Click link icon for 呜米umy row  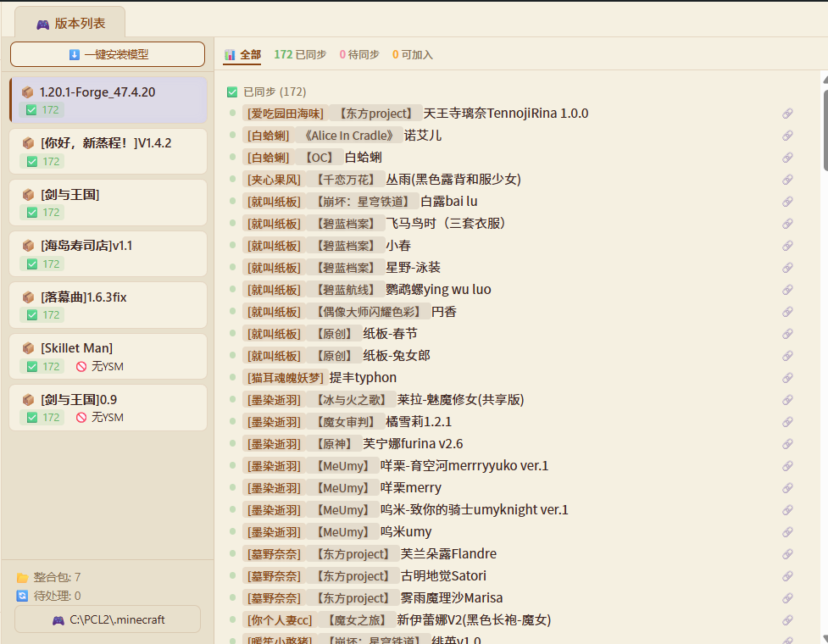787,532
